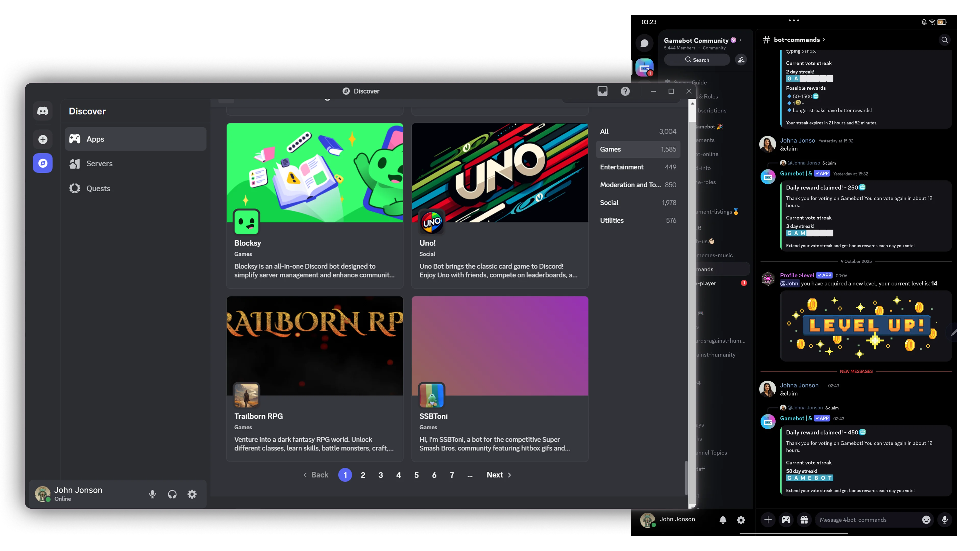Viewport: 980px width, 551px height.
Task: Expand the bot-commands channel header chevron
Action: (x=824, y=40)
